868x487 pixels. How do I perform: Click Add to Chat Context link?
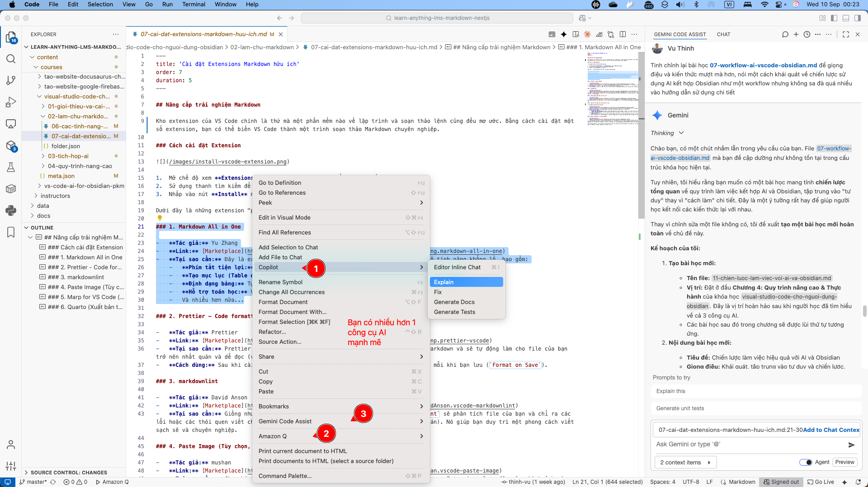coord(831,430)
